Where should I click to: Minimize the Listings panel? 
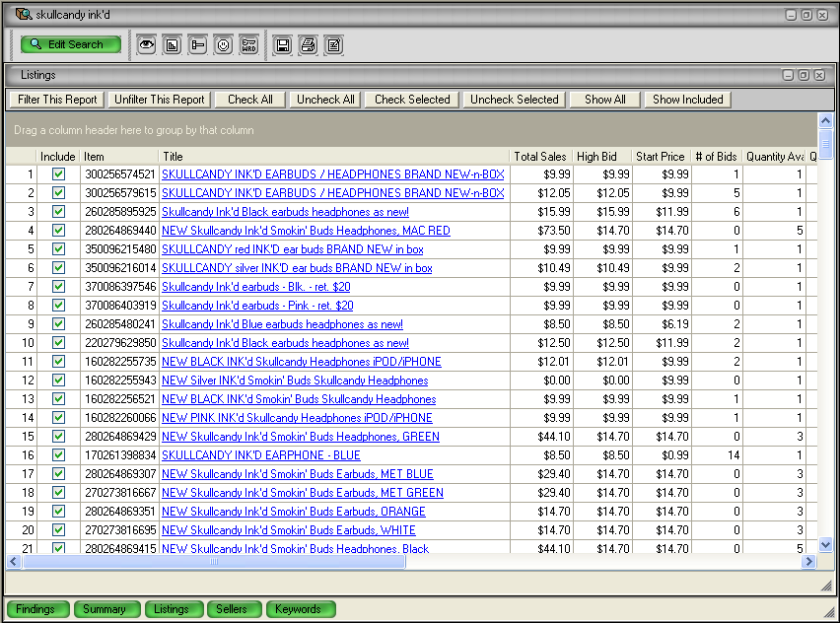pos(788,75)
